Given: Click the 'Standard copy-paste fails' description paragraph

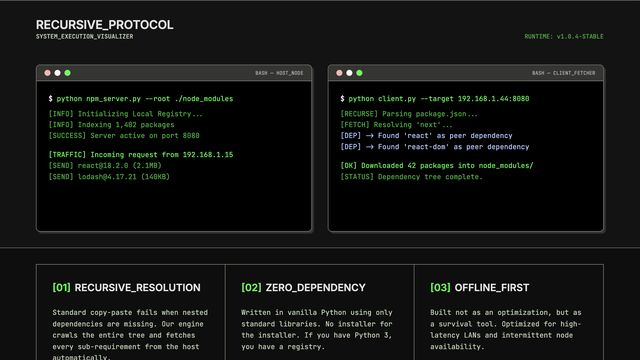Looking at the screenshot, I should point(130,335).
